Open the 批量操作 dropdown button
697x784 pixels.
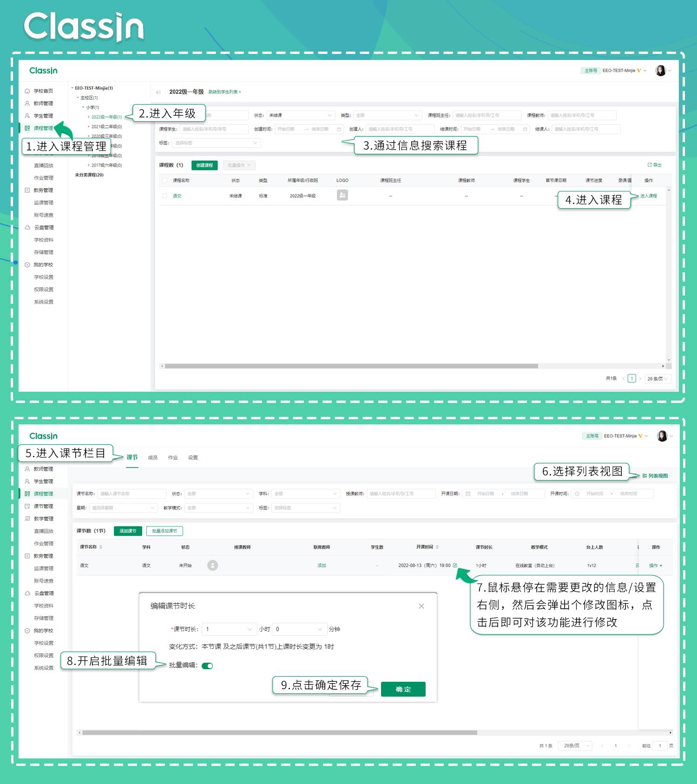(x=239, y=165)
